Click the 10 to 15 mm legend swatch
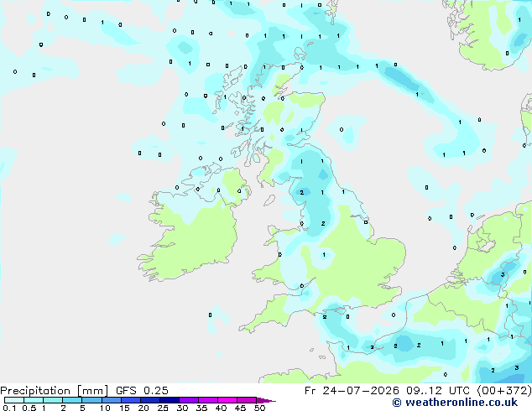 pos(111,400)
